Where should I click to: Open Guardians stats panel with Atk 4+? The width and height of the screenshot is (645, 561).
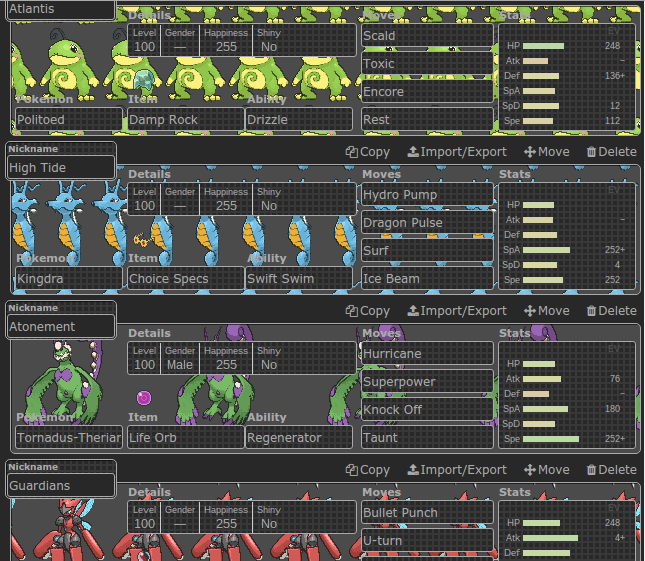click(567, 531)
